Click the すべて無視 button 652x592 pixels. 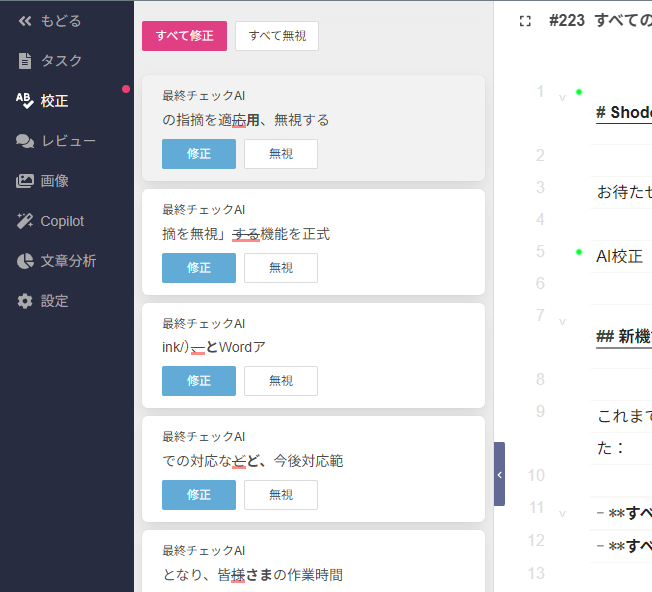277,36
